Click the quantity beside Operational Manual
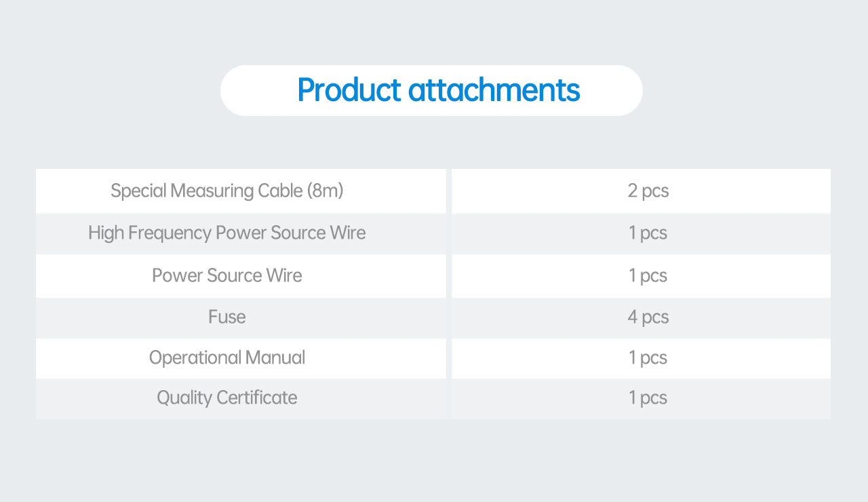 pos(648,358)
